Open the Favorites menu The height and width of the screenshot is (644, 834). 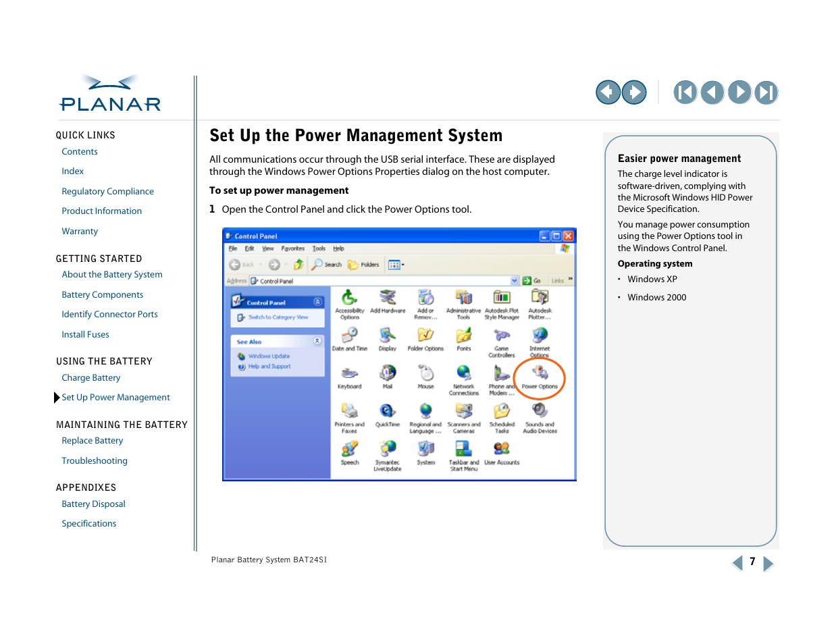(x=293, y=248)
